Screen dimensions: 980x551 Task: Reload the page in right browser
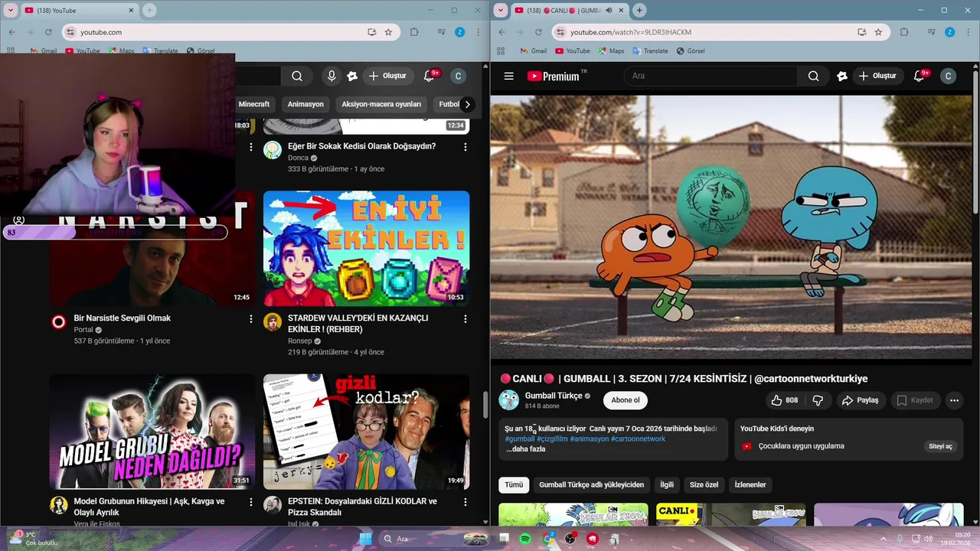538,32
